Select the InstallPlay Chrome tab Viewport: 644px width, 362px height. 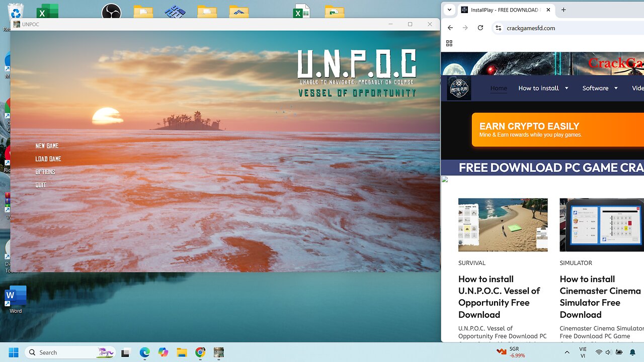tap(506, 10)
